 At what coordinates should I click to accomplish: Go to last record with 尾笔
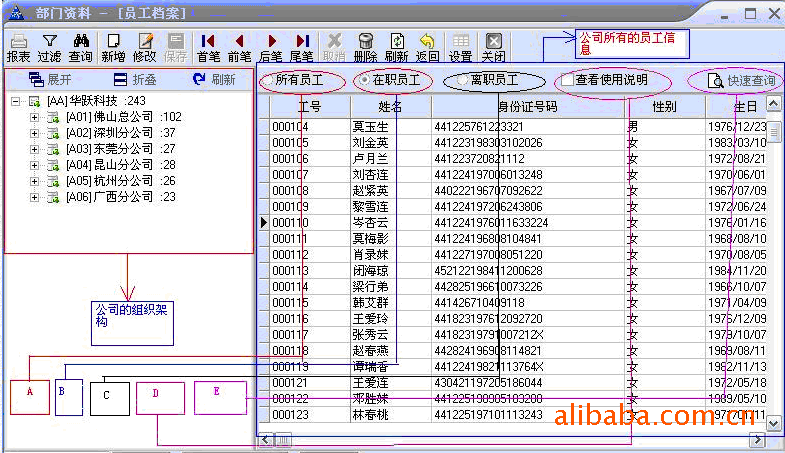[301, 47]
